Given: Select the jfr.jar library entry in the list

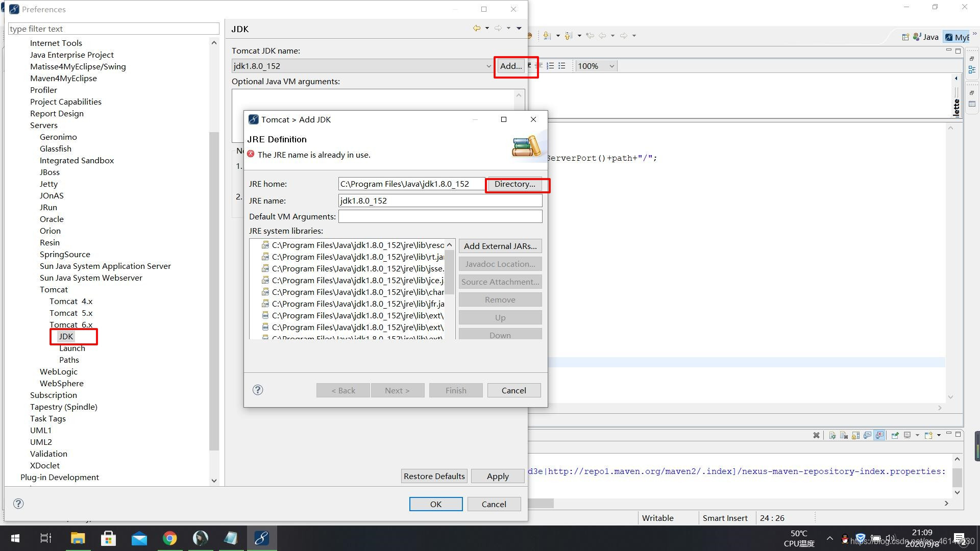Looking at the screenshot, I should tap(353, 304).
